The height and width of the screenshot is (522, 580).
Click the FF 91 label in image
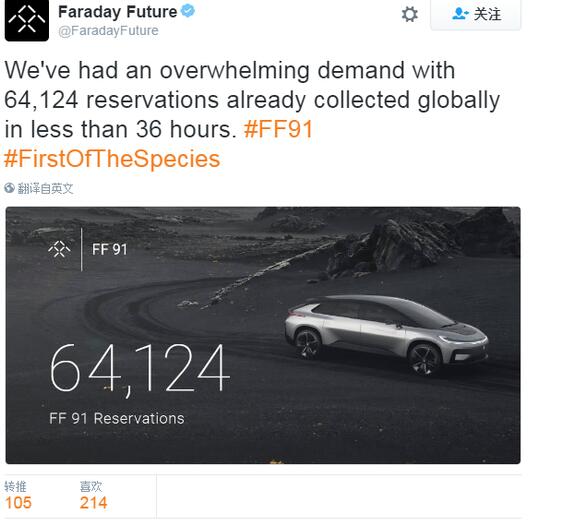point(109,249)
